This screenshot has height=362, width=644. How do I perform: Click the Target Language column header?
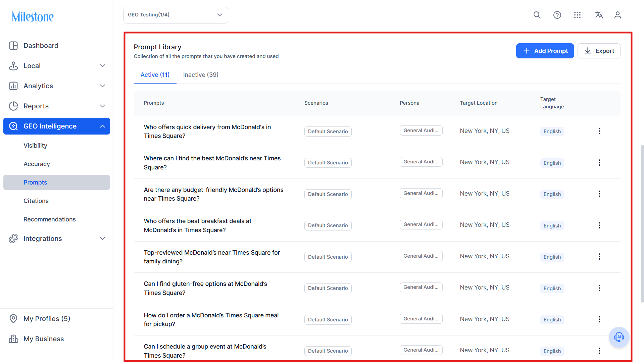[552, 103]
